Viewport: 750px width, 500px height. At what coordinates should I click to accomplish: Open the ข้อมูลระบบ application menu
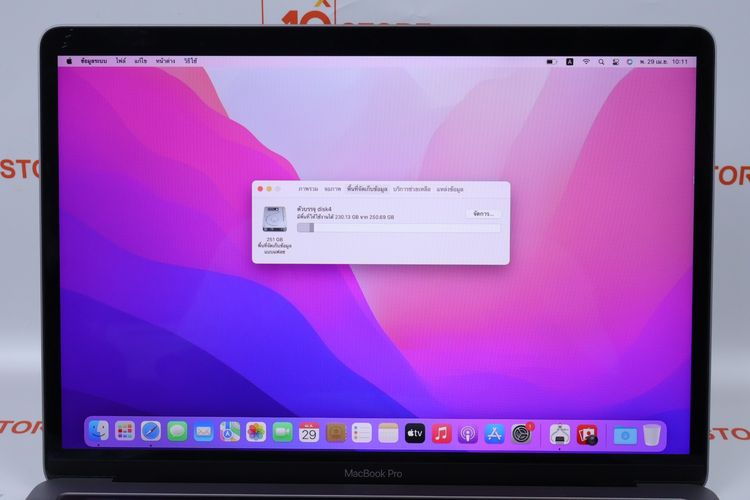pos(94,61)
